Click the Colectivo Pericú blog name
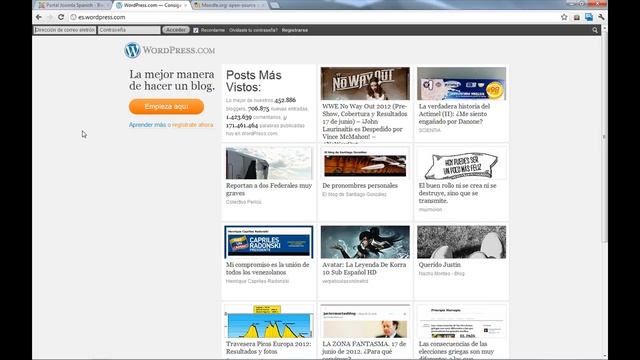 coord(244,202)
